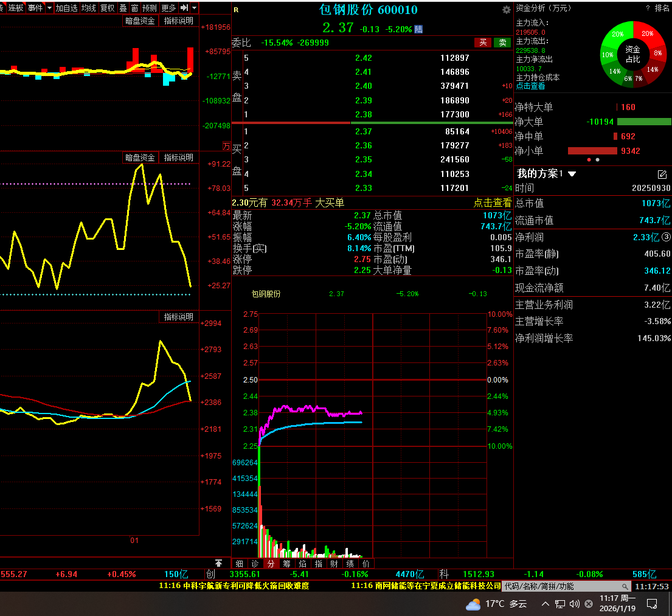Expand the dropdown arrow next to 事件
This screenshot has width=672, height=616.
tap(49, 8)
